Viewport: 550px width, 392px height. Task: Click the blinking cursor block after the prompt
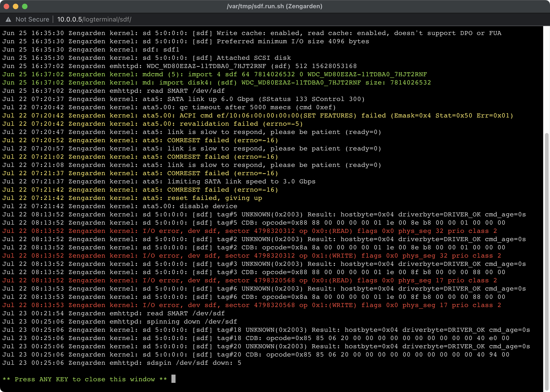point(173,379)
